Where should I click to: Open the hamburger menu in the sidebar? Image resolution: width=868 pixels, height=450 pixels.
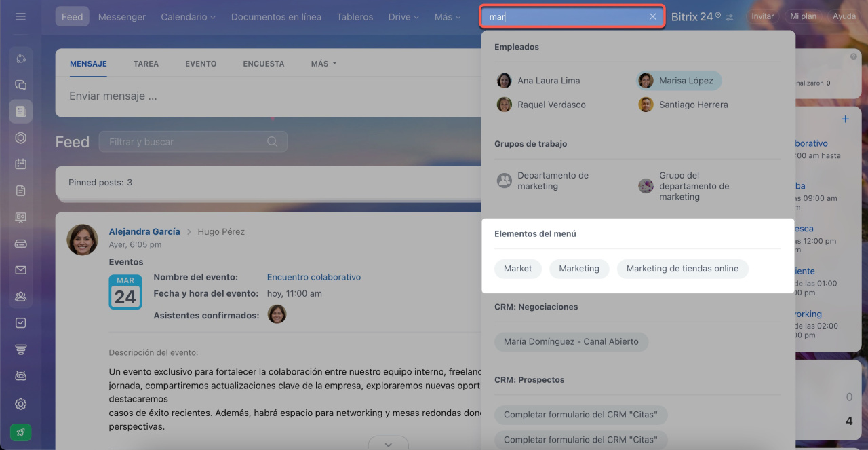coord(20,16)
